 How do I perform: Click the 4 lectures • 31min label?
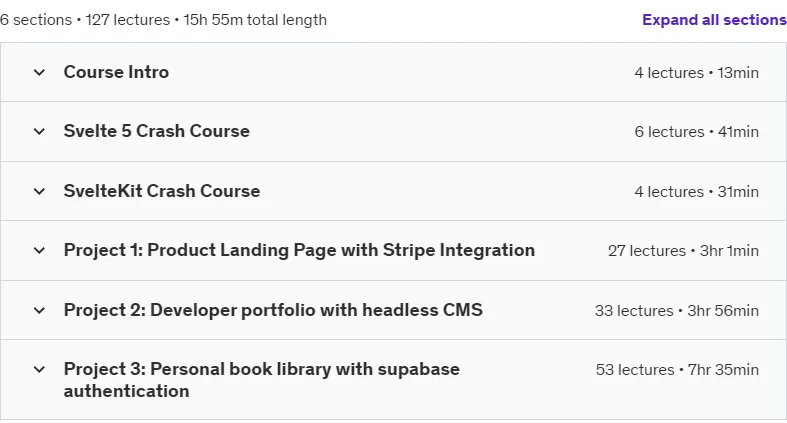tap(696, 192)
